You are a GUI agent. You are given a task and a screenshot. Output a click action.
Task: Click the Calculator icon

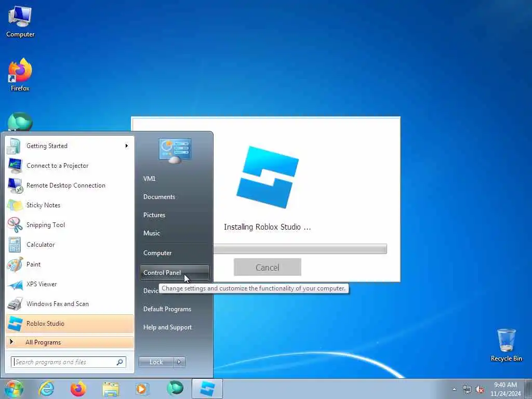click(x=15, y=245)
